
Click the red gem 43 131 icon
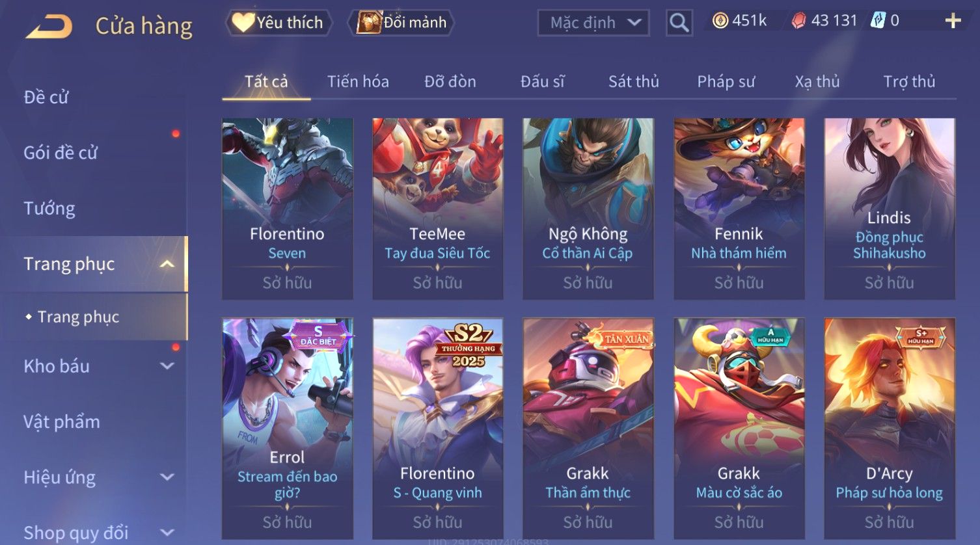point(798,21)
